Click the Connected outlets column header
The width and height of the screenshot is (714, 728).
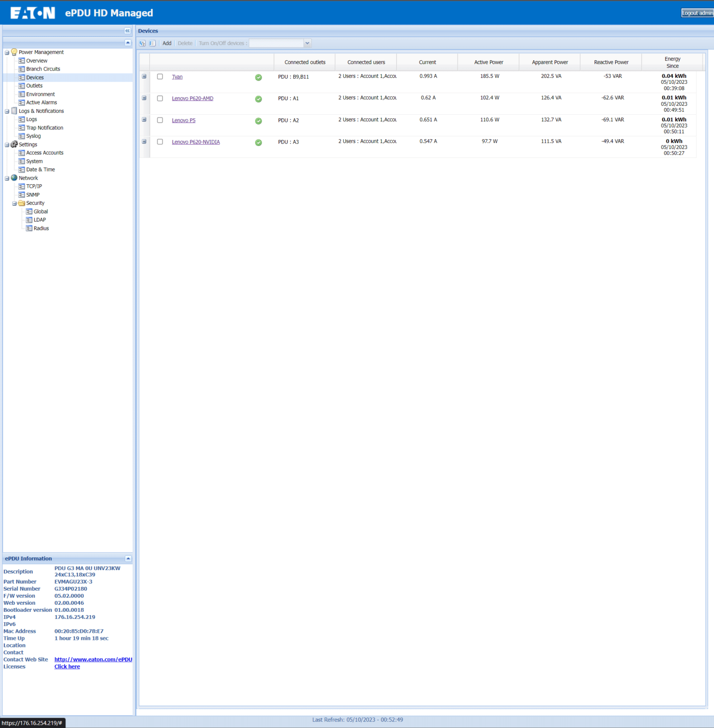coord(305,62)
